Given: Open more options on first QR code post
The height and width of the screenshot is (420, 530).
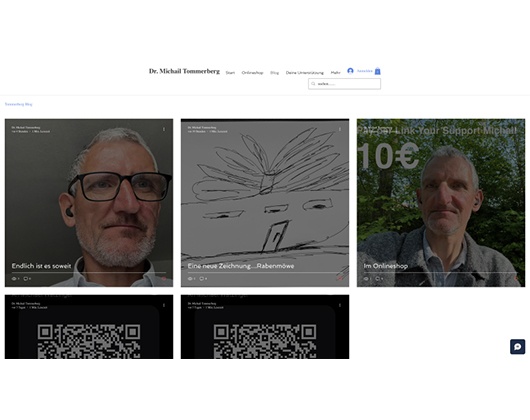Looking at the screenshot, I should [x=164, y=305].
